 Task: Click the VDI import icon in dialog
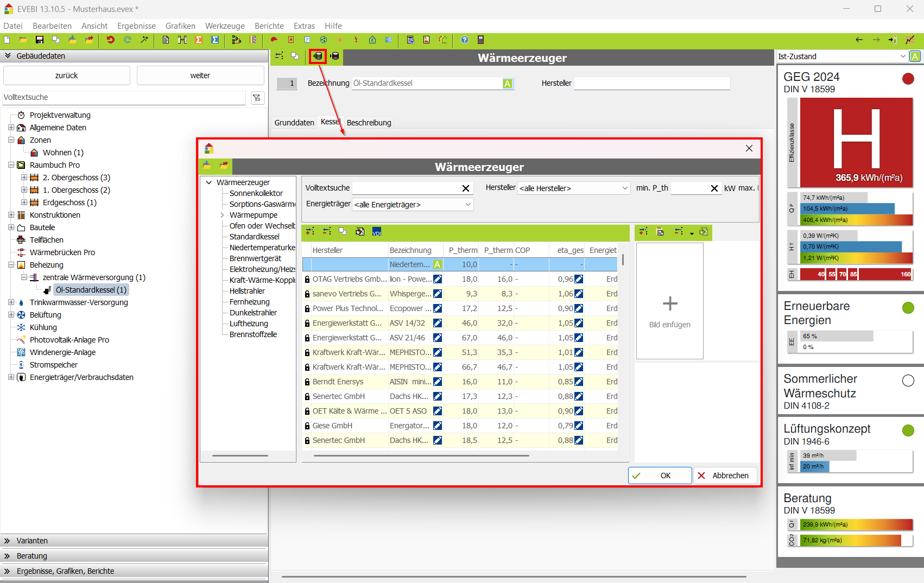click(377, 232)
